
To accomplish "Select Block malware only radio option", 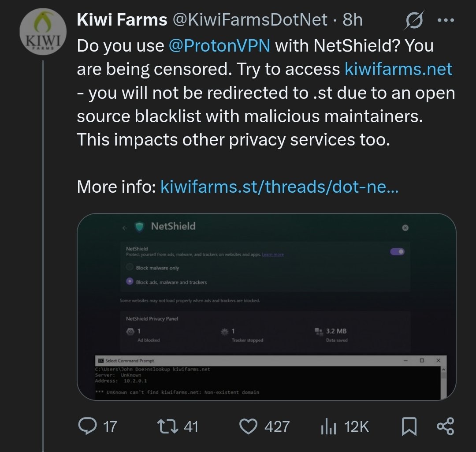I will (x=130, y=268).
